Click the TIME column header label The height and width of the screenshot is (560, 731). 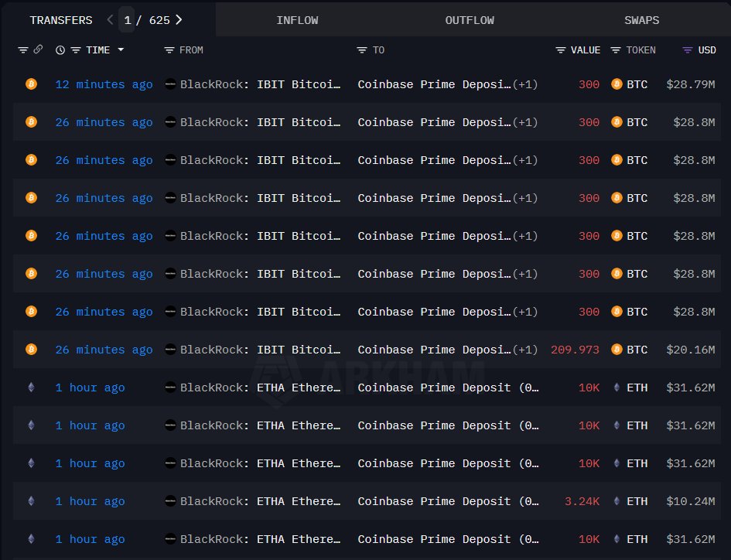click(98, 50)
